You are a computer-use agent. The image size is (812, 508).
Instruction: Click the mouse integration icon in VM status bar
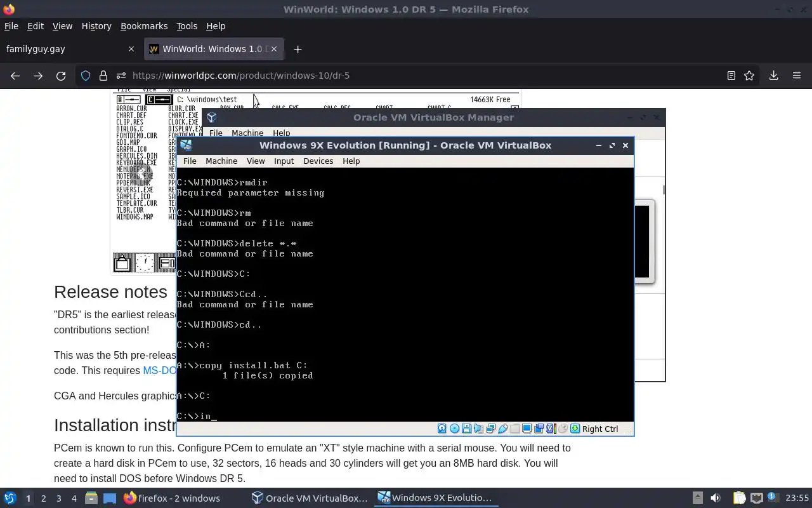click(x=563, y=429)
